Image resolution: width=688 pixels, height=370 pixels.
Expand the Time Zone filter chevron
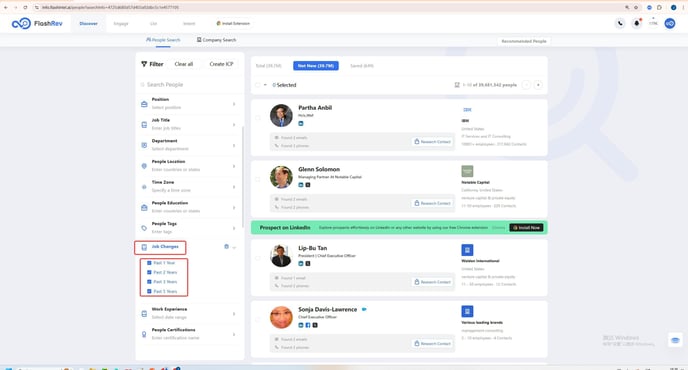click(234, 187)
